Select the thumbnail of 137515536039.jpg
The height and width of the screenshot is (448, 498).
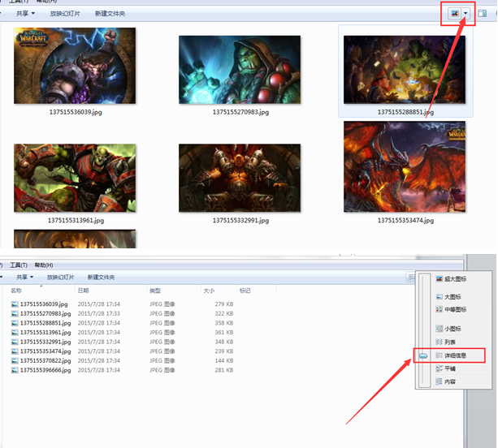point(75,66)
